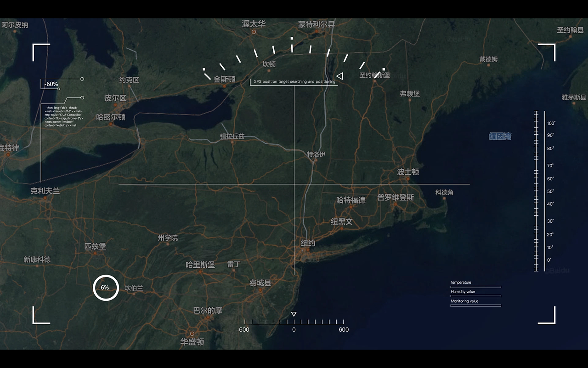The width and height of the screenshot is (588, 368).
Task: Click the 圣约翰县 label on map
Action: point(570,30)
